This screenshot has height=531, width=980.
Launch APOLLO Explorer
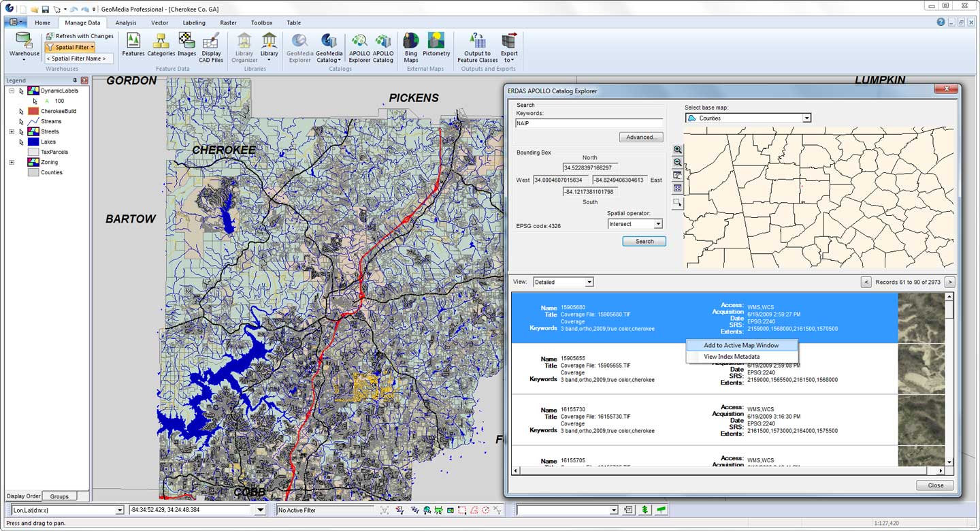coord(359,47)
